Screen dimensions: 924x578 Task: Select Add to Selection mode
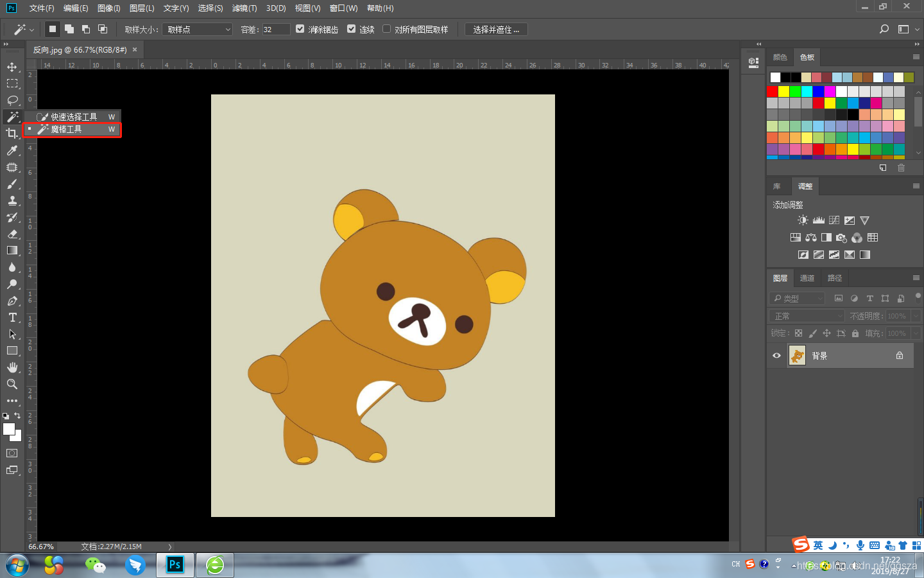[69, 29]
